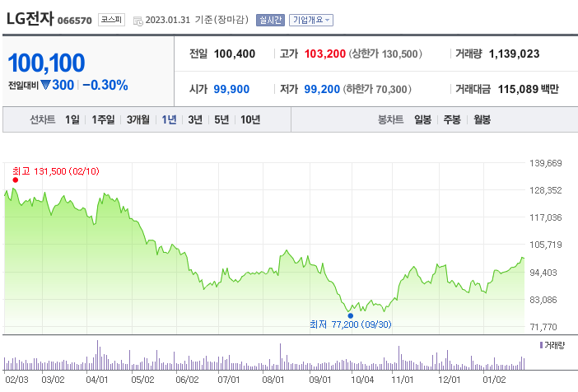Switch to 일봉 daily candle chart
Image resolution: width=578 pixels, height=392 pixels.
(x=423, y=119)
